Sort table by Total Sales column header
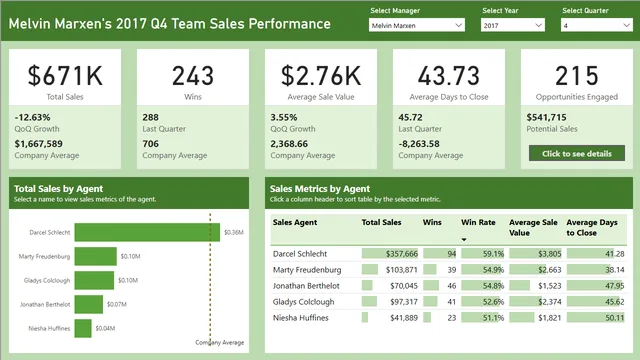Viewport: 640px width, 360px height. click(x=381, y=222)
